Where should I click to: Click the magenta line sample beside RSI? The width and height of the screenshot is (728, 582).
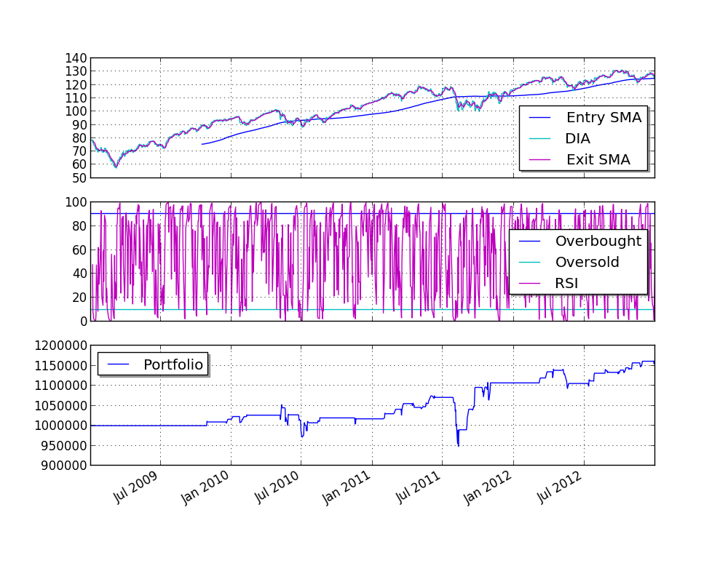530,283
